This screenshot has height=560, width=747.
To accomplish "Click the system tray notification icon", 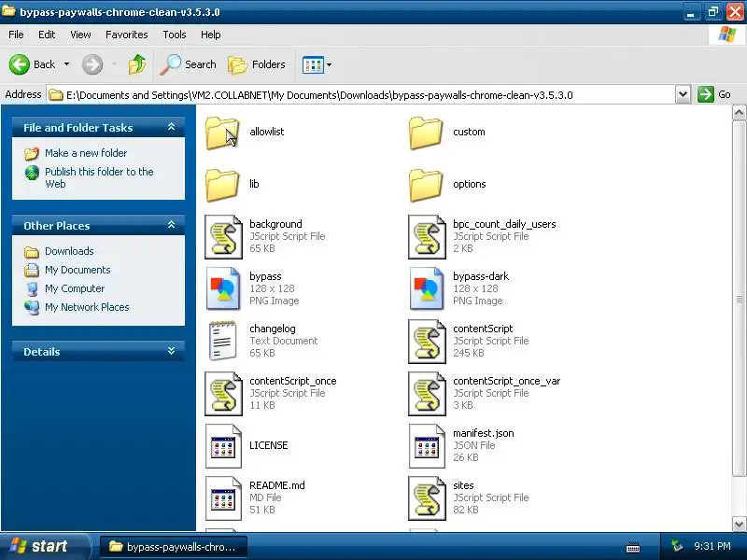I will coord(676,546).
